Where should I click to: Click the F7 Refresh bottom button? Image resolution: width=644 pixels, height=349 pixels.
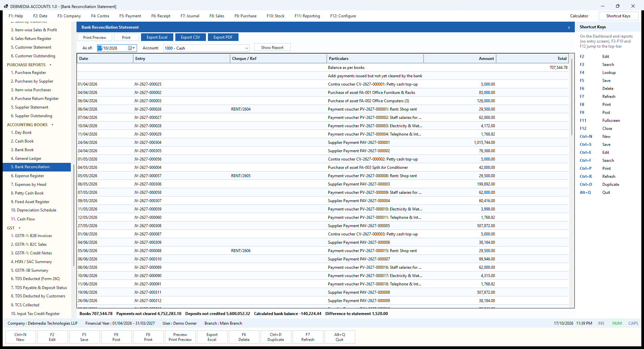click(308, 337)
